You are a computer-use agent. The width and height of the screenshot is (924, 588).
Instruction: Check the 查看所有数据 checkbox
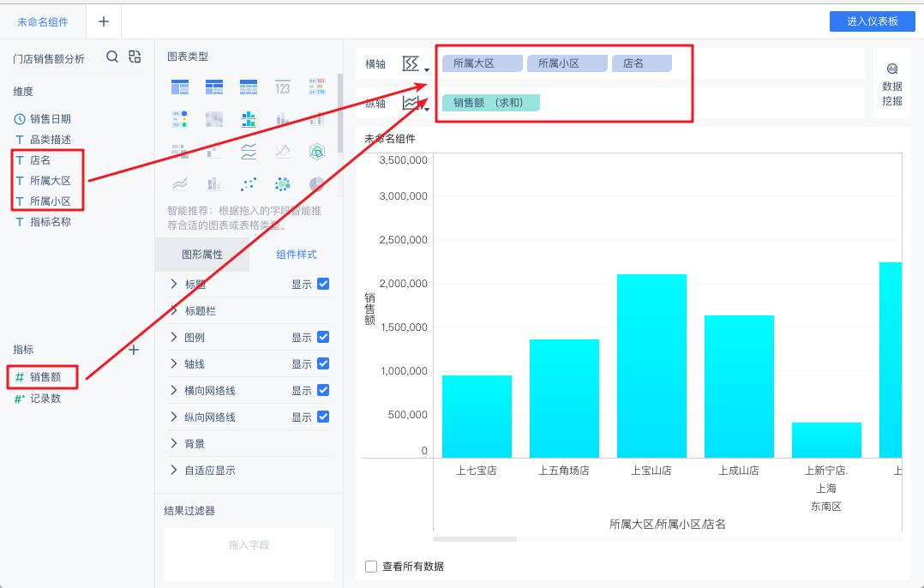[371, 567]
